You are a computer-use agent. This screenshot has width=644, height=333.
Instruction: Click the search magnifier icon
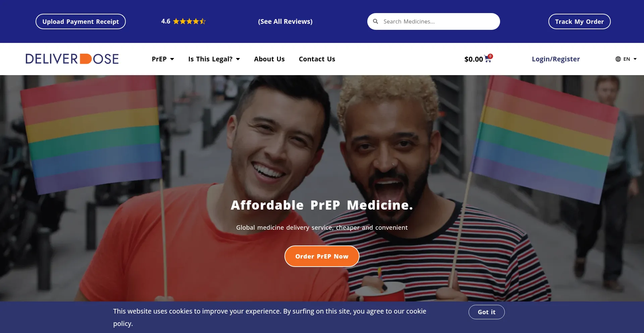(x=376, y=21)
